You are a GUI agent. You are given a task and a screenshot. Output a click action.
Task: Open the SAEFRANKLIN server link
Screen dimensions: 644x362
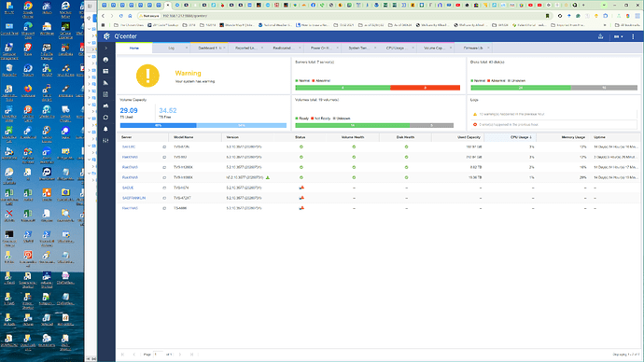[133, 198]
